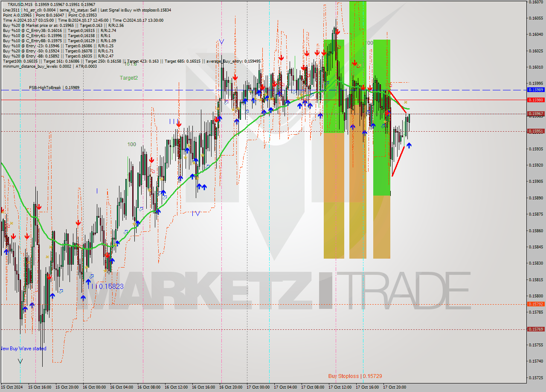546x392 pixels.
Task: Click the '16 Oct 00:00' time axis label
Action: [94, 387]
